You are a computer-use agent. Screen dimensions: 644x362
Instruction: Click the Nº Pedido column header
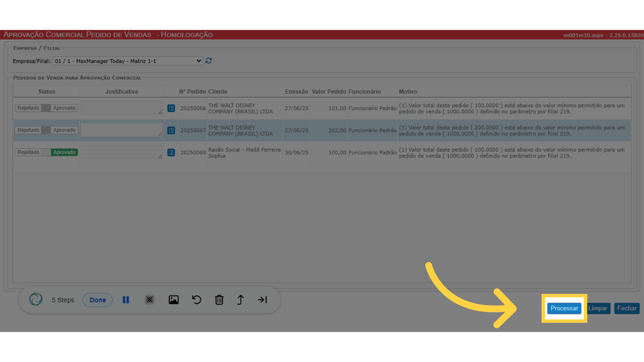pos(193,92)
